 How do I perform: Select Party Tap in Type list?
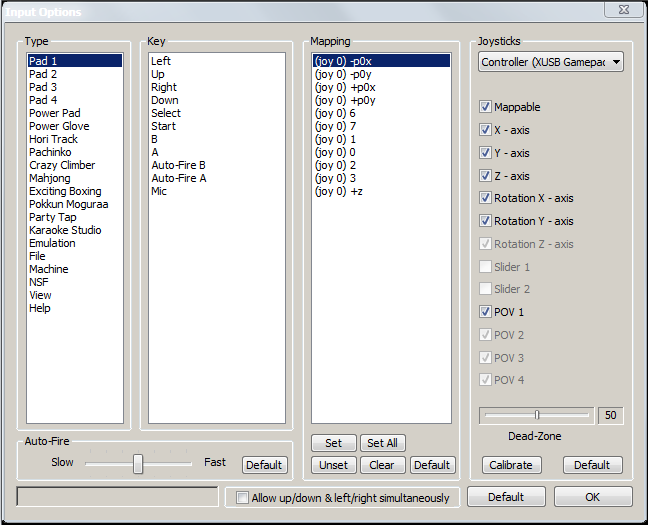pyautogui.click(x=75, y=217)
